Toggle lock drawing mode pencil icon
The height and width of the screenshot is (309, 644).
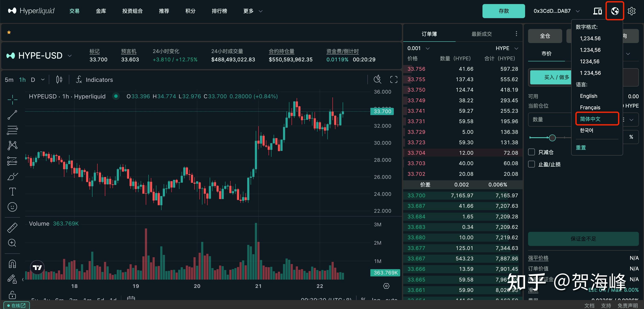12,279
